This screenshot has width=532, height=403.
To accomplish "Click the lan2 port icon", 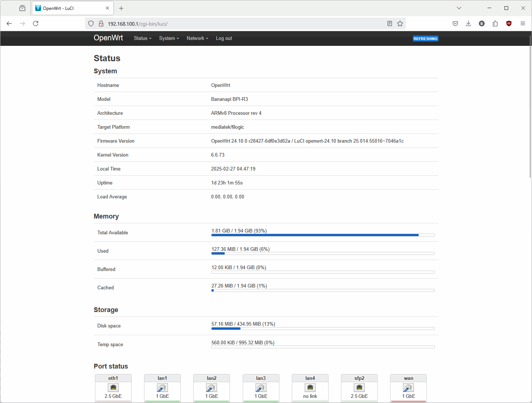I will (x=212, y=388).
